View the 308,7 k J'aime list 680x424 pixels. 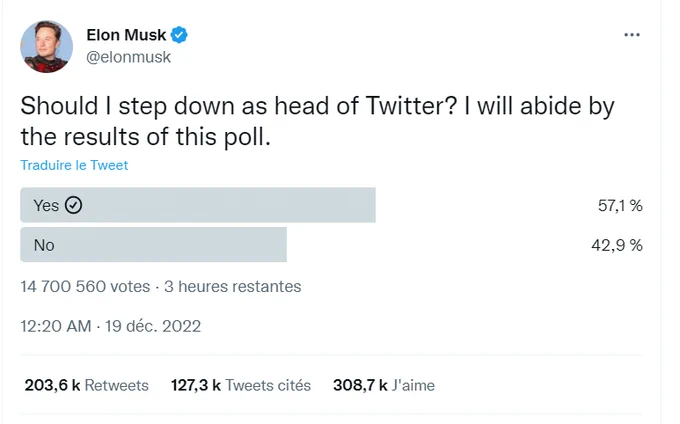tap(384, 385)
